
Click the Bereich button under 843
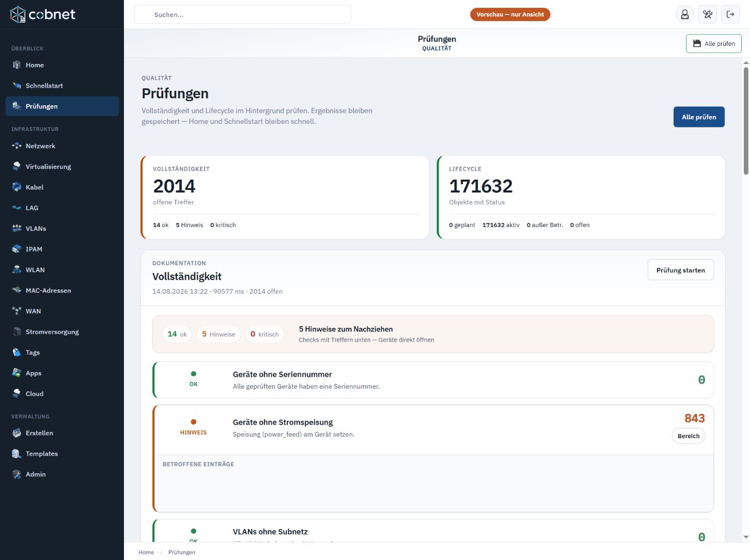[689, 436]
